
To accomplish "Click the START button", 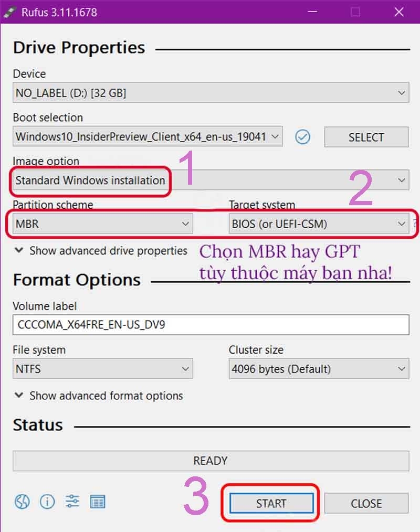I will click(x=271, y=503).
